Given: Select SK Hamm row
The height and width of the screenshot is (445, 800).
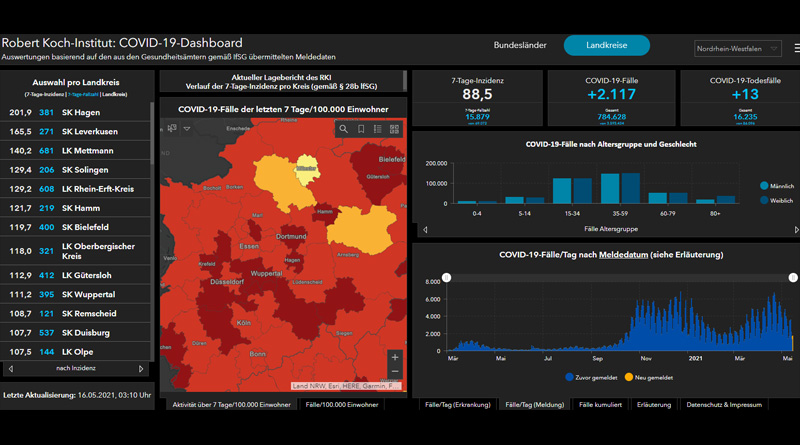Looking at the screenshot, I should [76, 208].
